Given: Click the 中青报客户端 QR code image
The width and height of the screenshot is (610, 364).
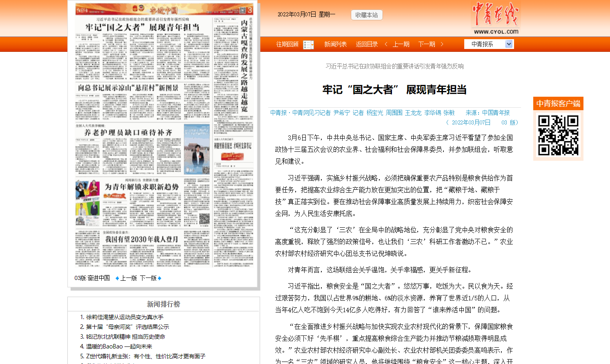Looking at the screenshot, I should pos(558,135).
